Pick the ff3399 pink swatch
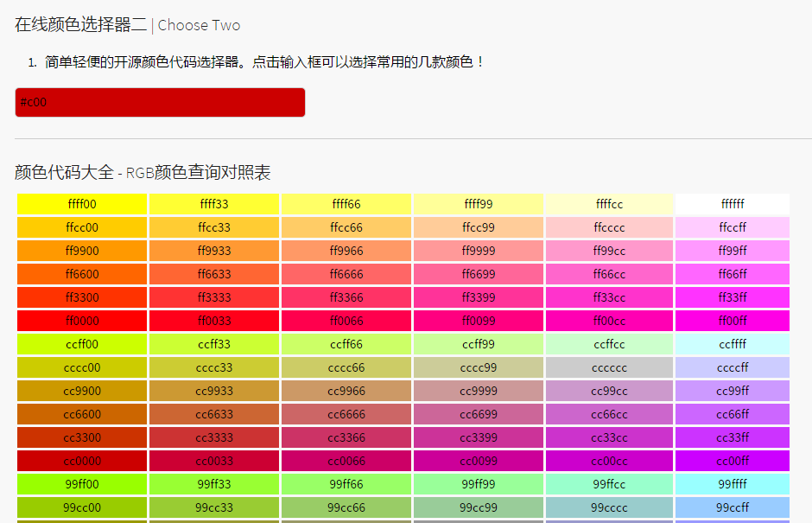 (x=479, y=297)
